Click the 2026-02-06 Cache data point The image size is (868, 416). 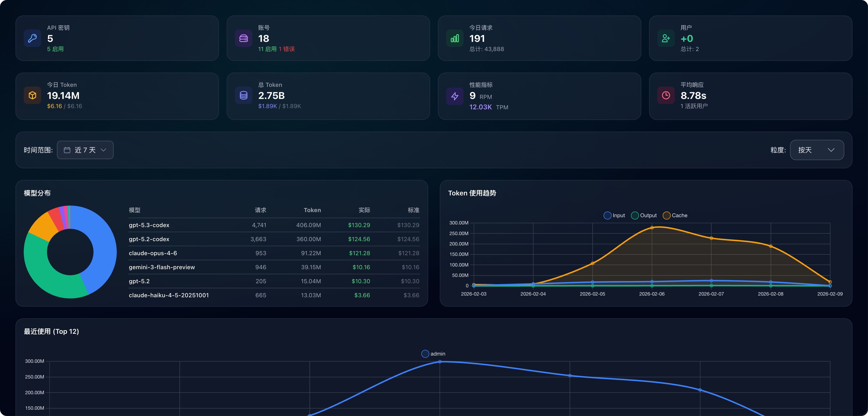point(652,228)
